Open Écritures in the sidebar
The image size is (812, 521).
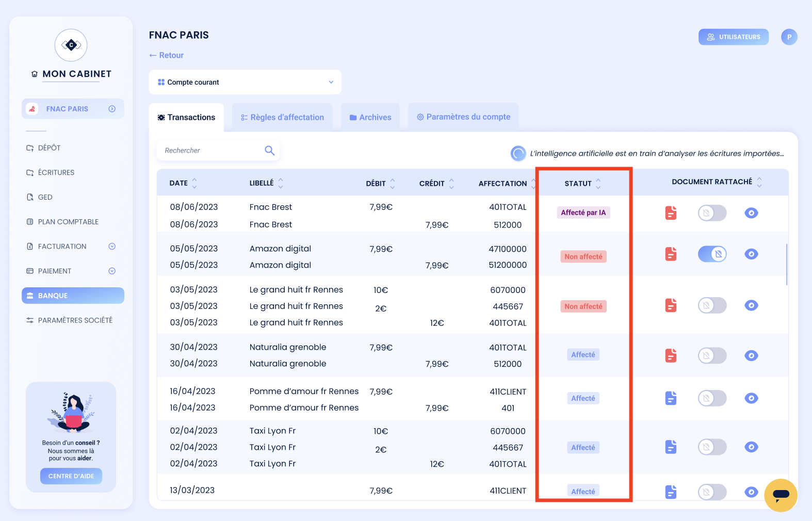point(50,173)
